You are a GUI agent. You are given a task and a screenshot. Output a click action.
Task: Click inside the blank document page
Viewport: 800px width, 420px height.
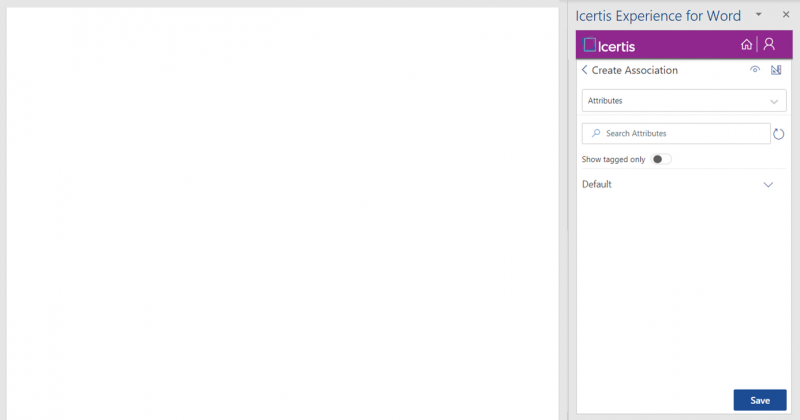coord(282,210)
